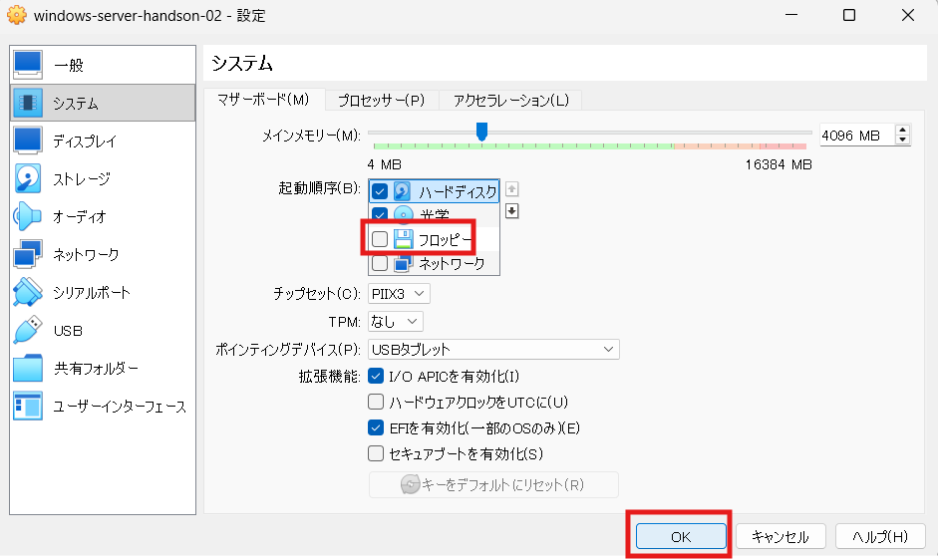The image size is (938, 560).
Task: Click the メインメモリー slider handle
Action: (x=481, y=132)
